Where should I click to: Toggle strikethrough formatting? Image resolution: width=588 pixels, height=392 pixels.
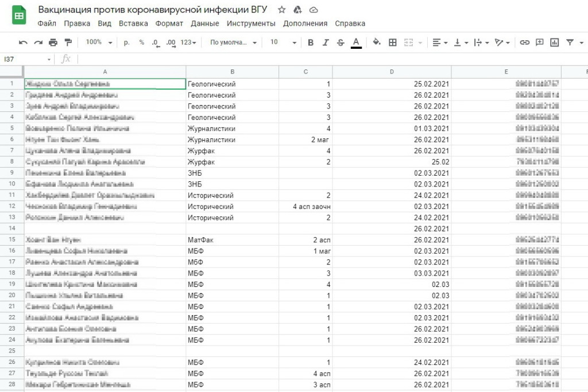tap(341, 42)
